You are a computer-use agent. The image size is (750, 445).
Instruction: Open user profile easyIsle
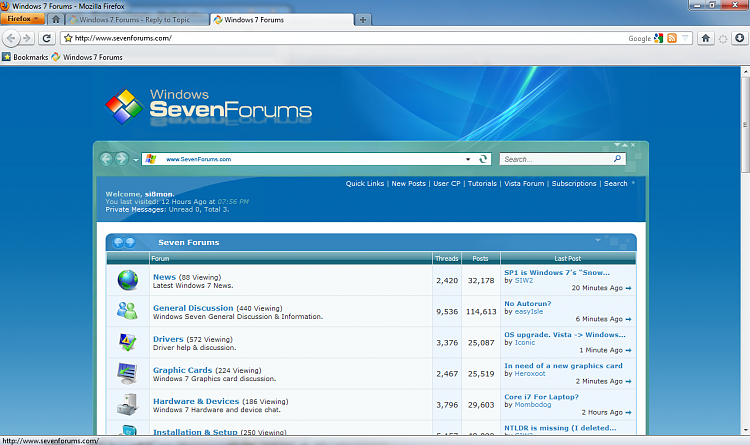tap(529, 312)
